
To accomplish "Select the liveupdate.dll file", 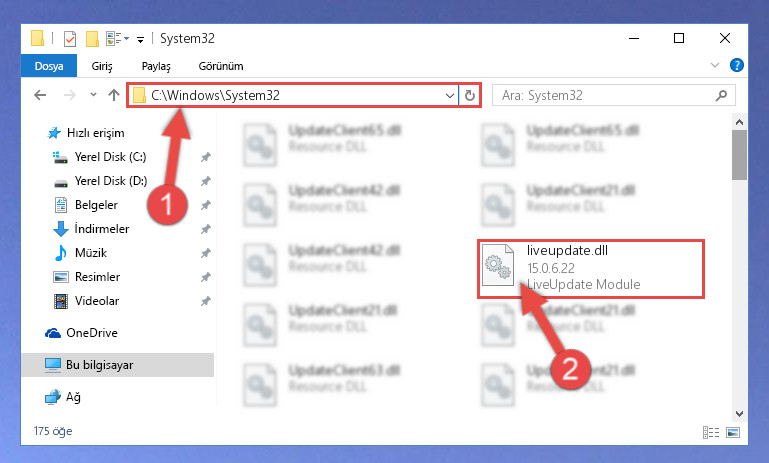I will pos(591,268).
